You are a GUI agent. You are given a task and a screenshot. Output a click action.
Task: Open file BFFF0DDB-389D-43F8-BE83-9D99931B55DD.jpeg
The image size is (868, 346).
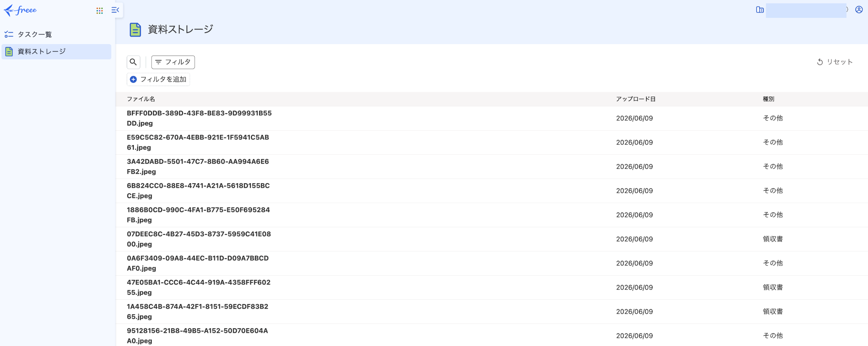tap(199, 118)
